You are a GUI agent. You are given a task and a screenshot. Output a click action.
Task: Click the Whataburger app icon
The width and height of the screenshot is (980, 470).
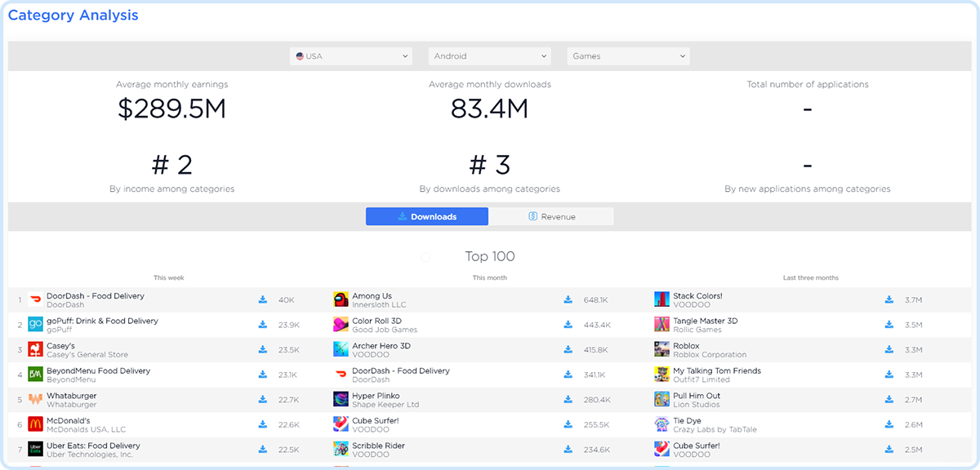point(35,400)
